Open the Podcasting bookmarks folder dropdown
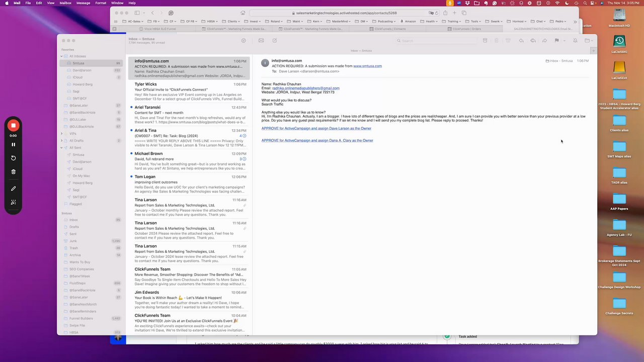This screenshot has width=644, height=362. [x=385, y=22]
